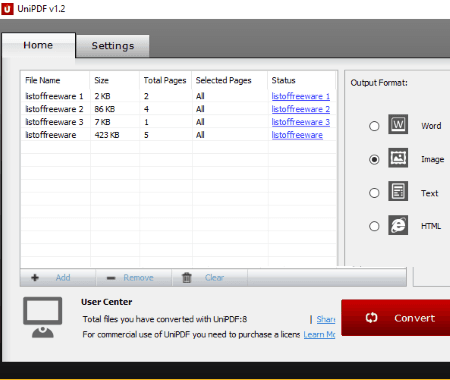Switch to the Home tab

pyautogui.click(x=38, y=45)
